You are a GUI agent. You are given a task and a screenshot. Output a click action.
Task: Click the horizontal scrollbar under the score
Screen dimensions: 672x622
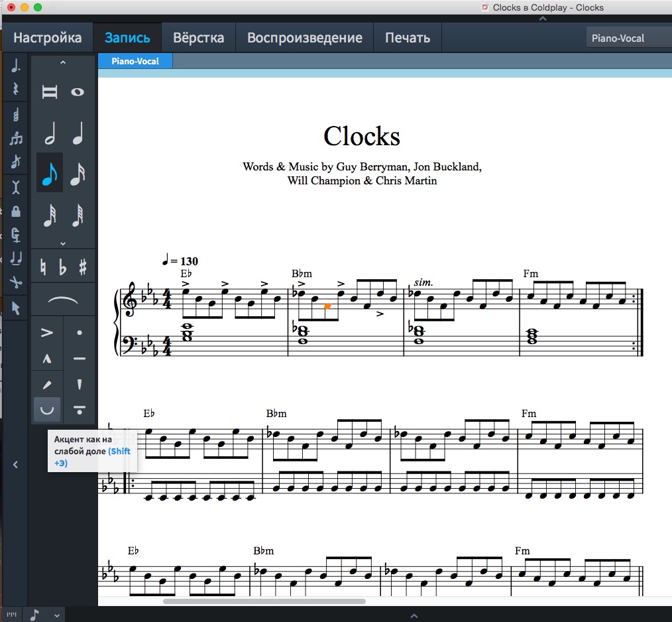(x=264, y=601)
